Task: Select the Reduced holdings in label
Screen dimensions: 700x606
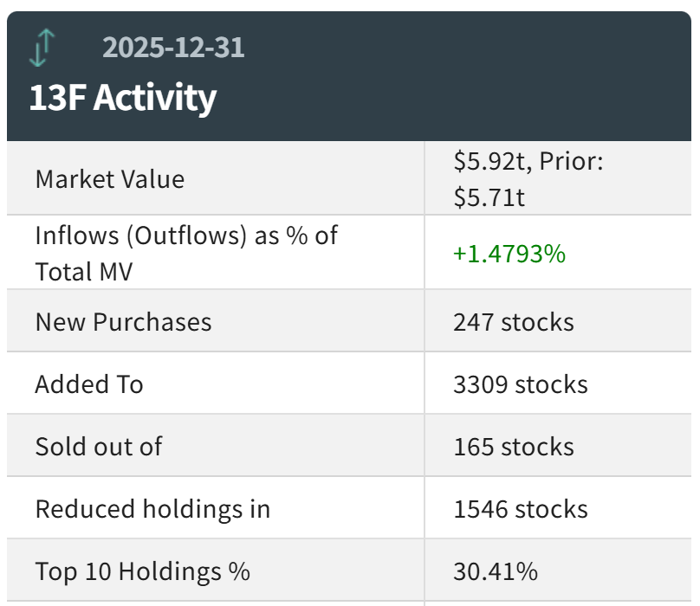Action: 152,508
